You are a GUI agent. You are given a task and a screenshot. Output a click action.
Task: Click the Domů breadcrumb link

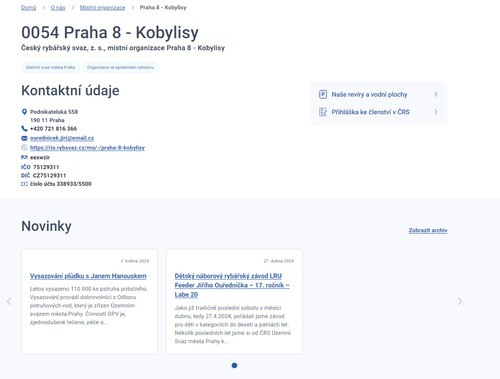[28, 8]
